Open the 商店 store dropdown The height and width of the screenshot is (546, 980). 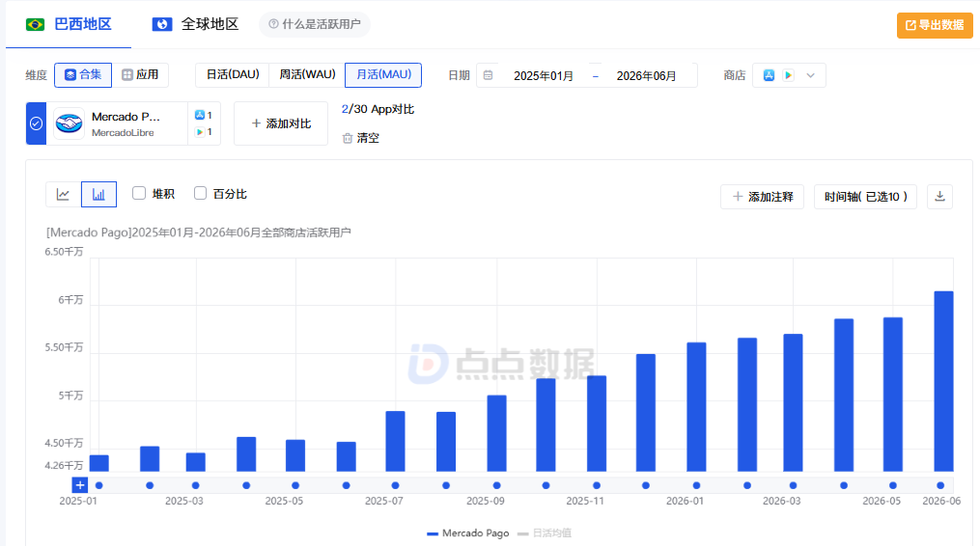(x=789, y=75)
